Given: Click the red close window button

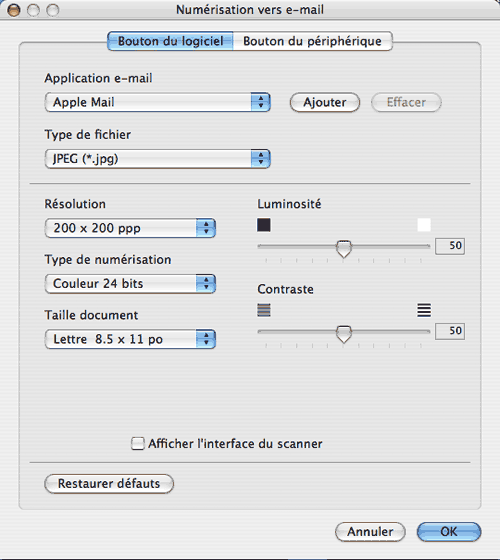Looking at the screenshot, I should [14, 10].
